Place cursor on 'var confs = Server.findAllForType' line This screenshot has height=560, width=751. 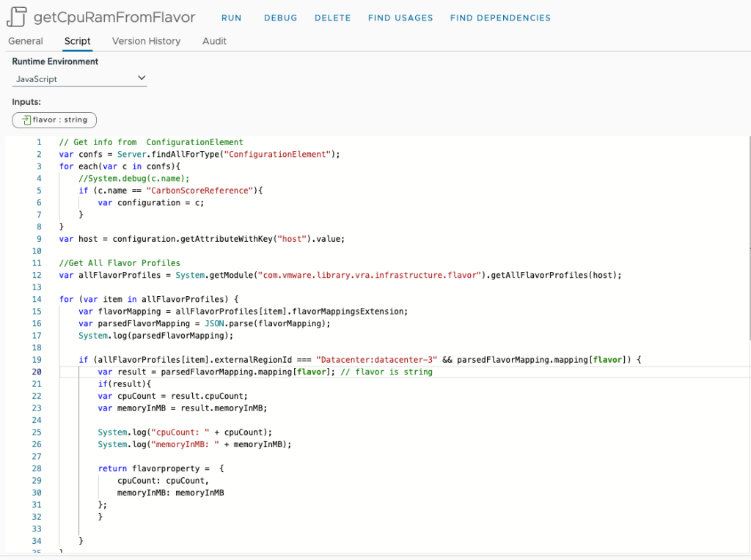click(199, 154)
